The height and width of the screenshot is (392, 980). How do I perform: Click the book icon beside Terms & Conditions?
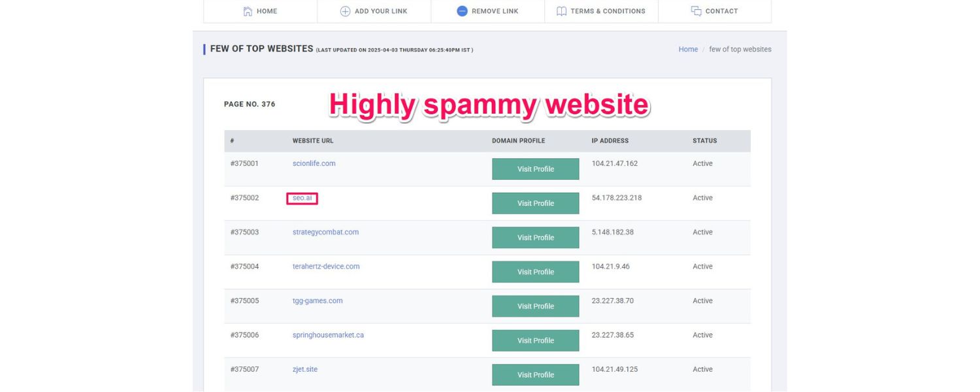(561, 11)
